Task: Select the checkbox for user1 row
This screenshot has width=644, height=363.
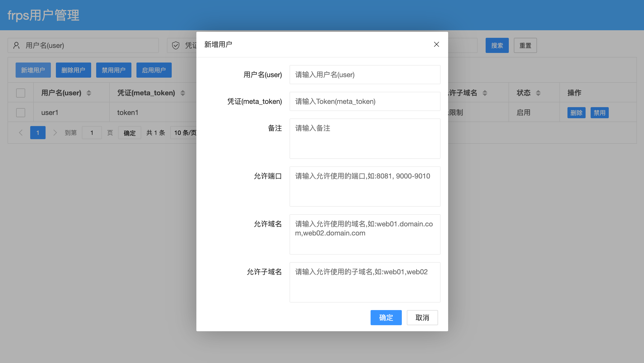Action: click(x=20, y=112)
